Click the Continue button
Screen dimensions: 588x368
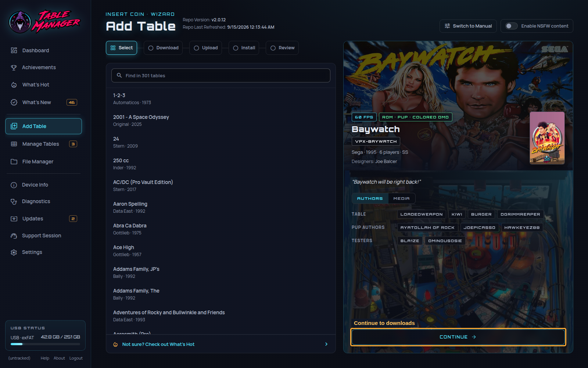click(458, 337)
